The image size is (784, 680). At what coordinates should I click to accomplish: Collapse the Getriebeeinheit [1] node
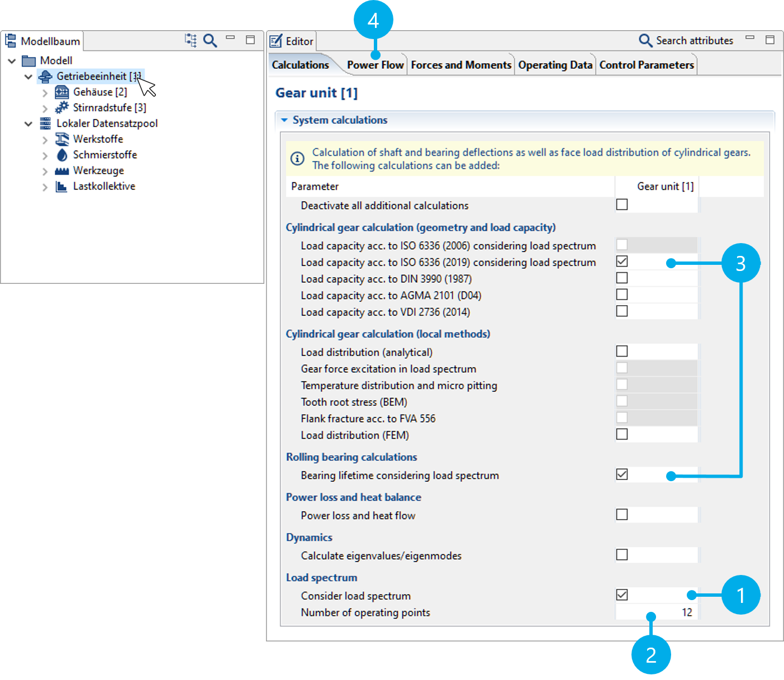(x=28, y=77)
